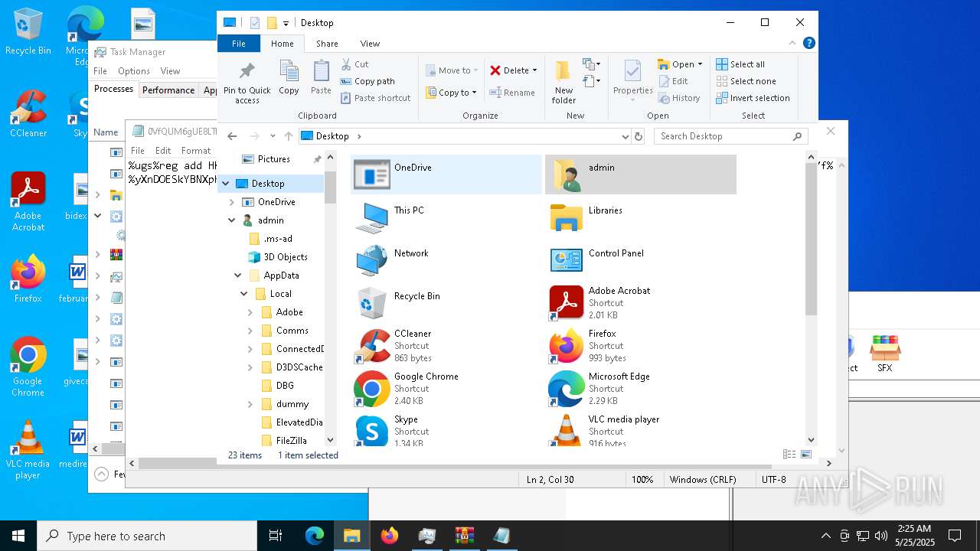Viewport: 980px width, 551px height.
Task: Create a New folder
Action: pos(563,82)
